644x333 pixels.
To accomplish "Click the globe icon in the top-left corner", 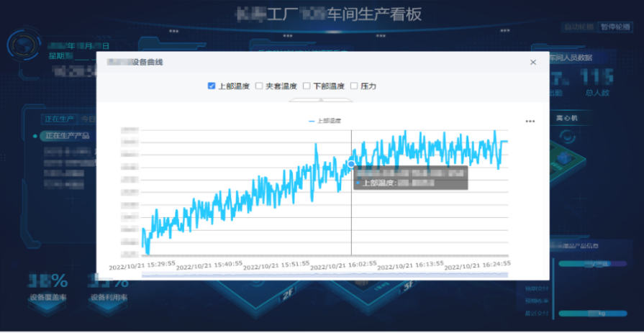I will 24,45.
